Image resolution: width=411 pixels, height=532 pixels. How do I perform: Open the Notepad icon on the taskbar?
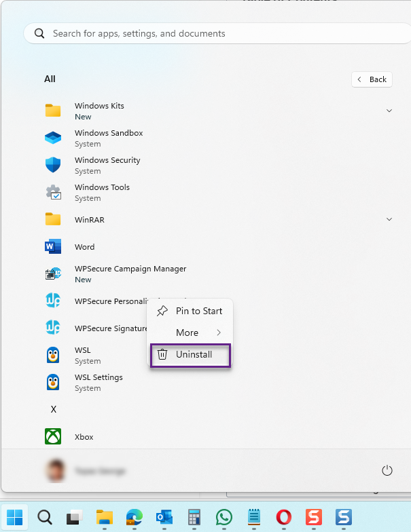(254, 517)
